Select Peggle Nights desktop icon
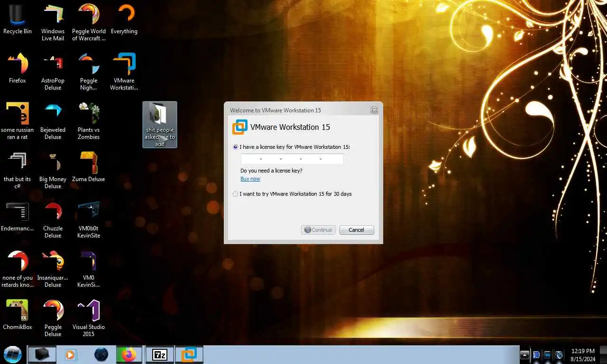Viewport: 607px width, 364px height. (89, 72)
